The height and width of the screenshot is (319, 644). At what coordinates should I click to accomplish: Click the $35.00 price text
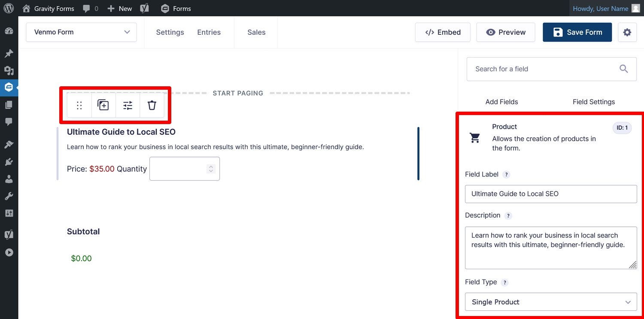pyautogui.click(x=102, y=169)
